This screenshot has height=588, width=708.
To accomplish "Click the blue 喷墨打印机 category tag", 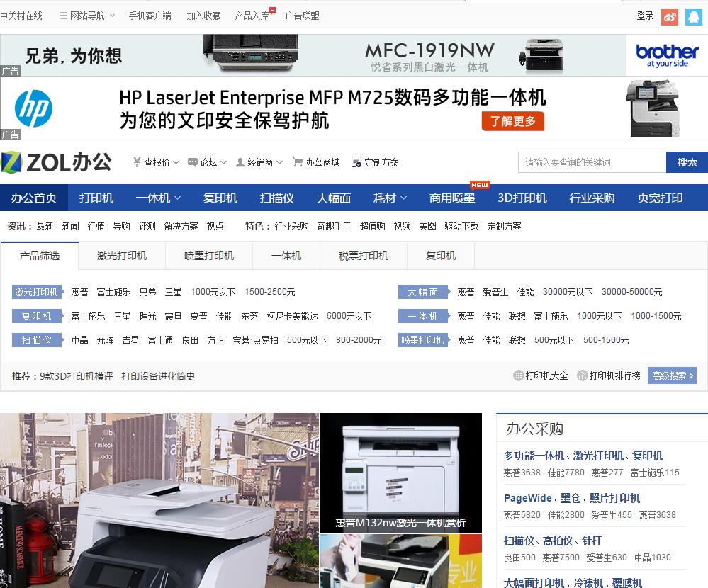I will (424, 340).
